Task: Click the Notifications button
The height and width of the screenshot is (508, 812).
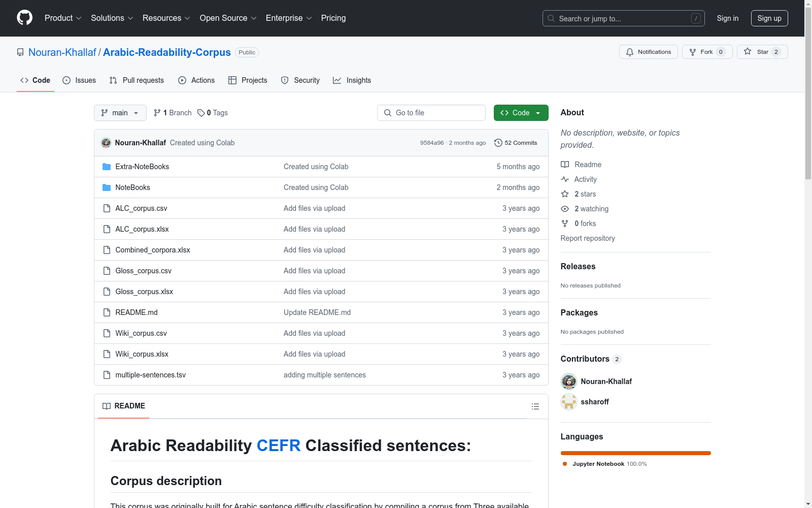Action: (649, 52)
